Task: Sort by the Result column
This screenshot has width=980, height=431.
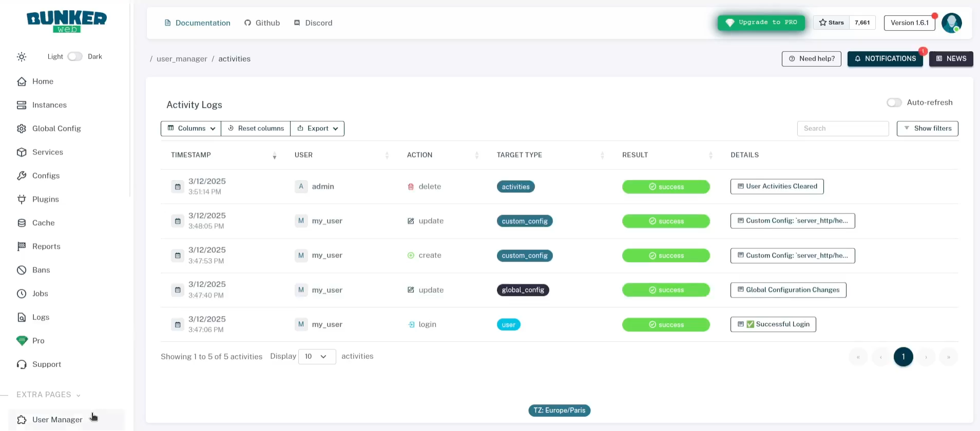Action: coord(710,155)
